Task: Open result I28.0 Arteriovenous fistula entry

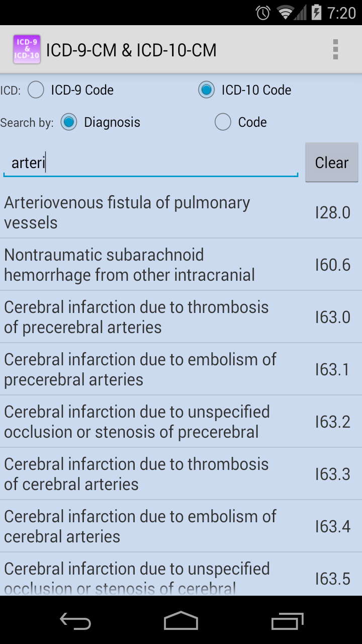Action: point(181,212)
